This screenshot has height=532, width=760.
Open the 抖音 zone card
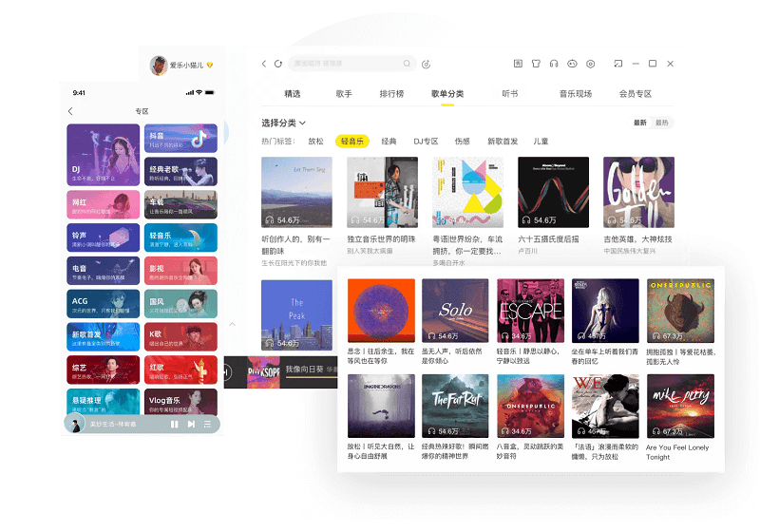point(180,138)
